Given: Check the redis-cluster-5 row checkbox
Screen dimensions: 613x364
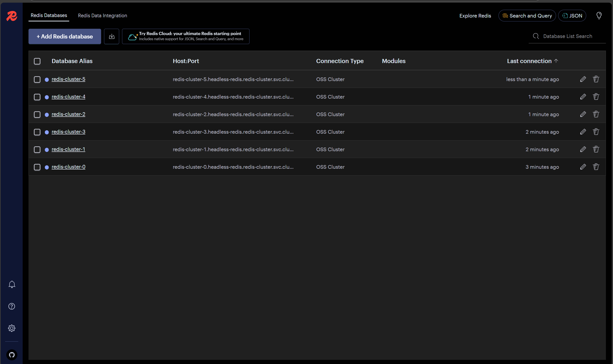Looking at the screenshot, I should [x=37, y=79].
